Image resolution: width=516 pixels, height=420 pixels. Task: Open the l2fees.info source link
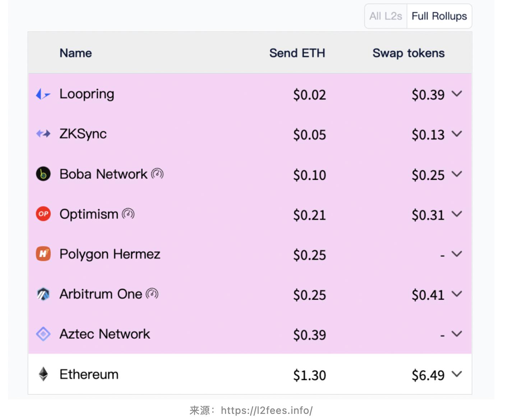[267, 410]
